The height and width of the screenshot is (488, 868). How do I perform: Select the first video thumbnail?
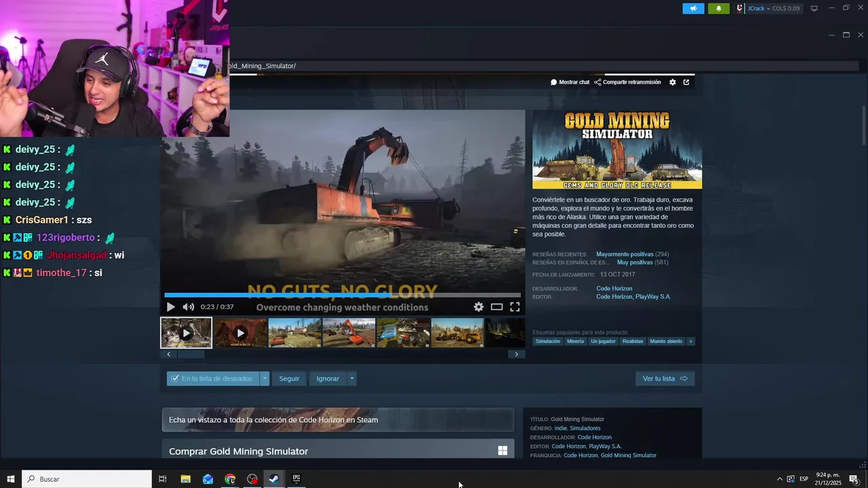(x=186, y=333)
